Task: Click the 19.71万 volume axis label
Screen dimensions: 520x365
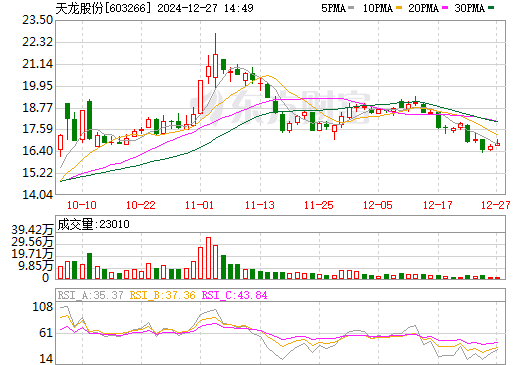Action: click(32, 254)
